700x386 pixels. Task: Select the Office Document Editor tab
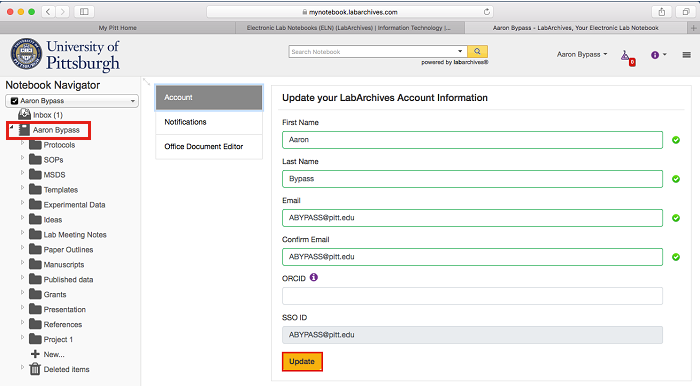click(209, 146)
